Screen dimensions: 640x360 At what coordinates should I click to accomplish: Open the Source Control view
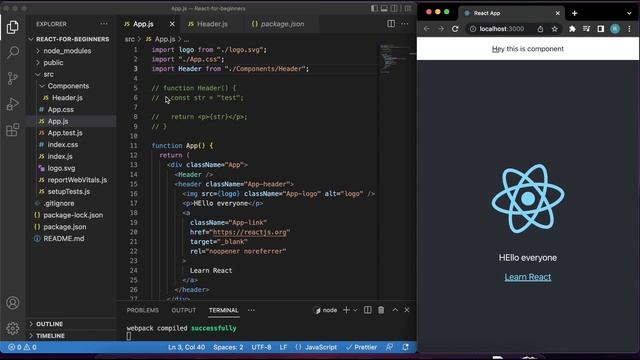coord(13,78)
